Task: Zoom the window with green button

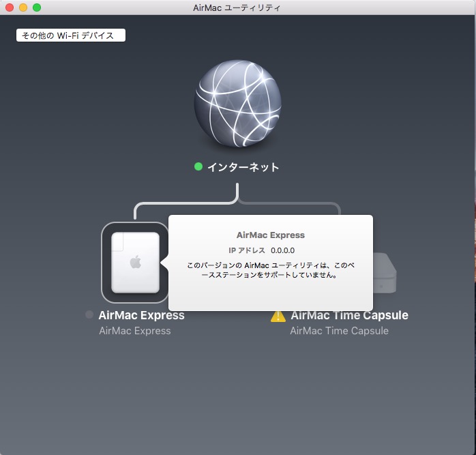Action: (x=37, y=8)
